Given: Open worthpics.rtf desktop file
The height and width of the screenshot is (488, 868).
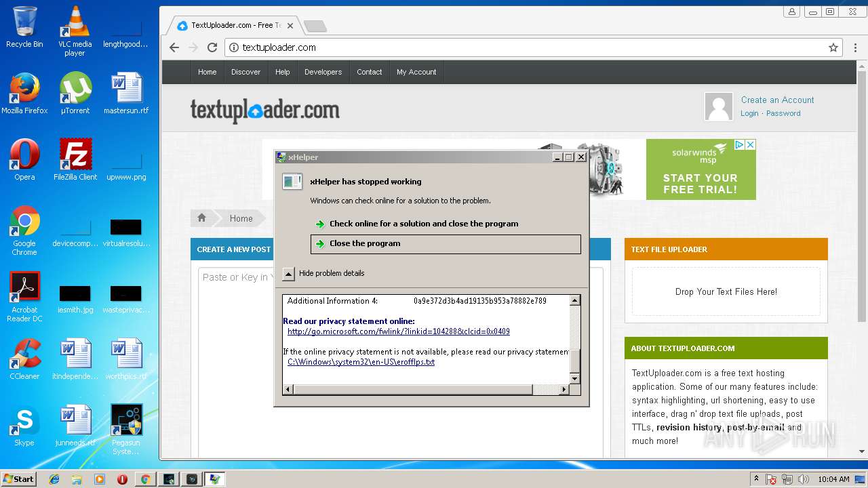Looking at the screenshot, I should tap(125, 359).
